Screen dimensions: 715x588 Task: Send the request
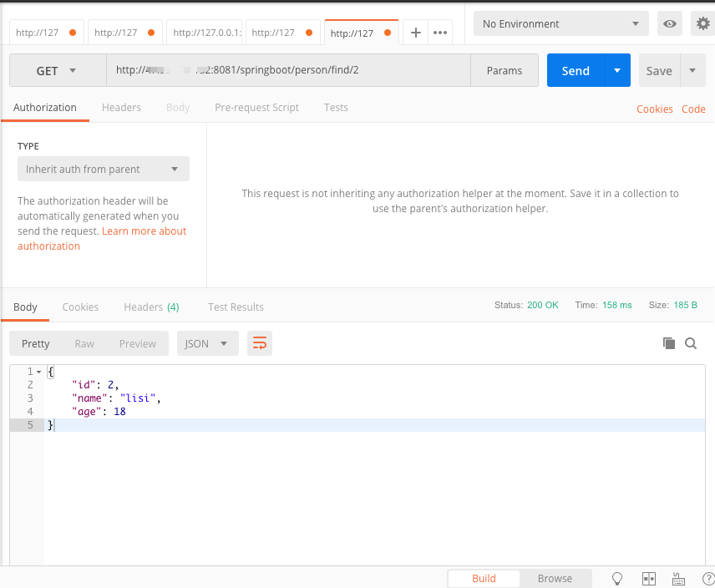pyautogui.click(x=576, y=70)
